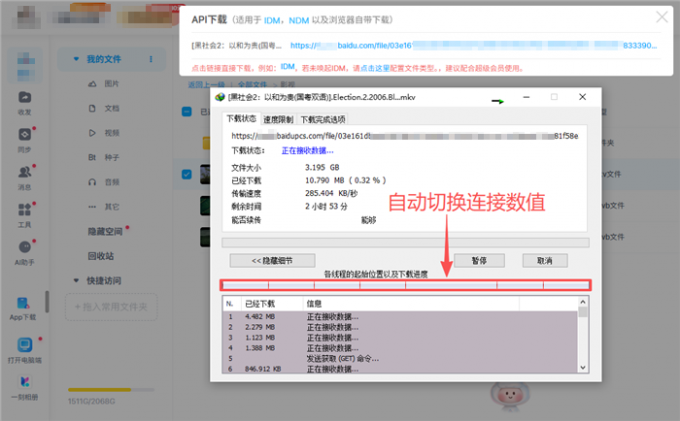680x421 pixels.
Task: Open 回收站 recycle bin
Action: pyautogui.click(x=101, y=256)
